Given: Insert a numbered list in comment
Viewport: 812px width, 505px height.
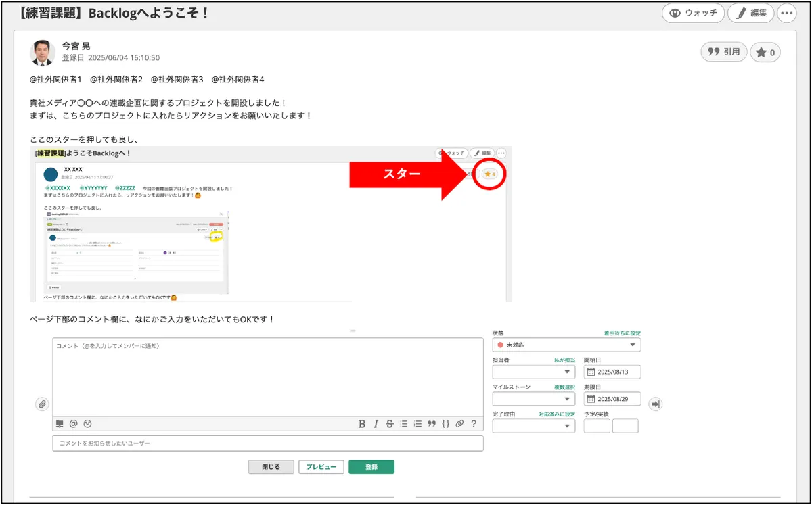Looking at the screenshot, I should tap(418, 424).
